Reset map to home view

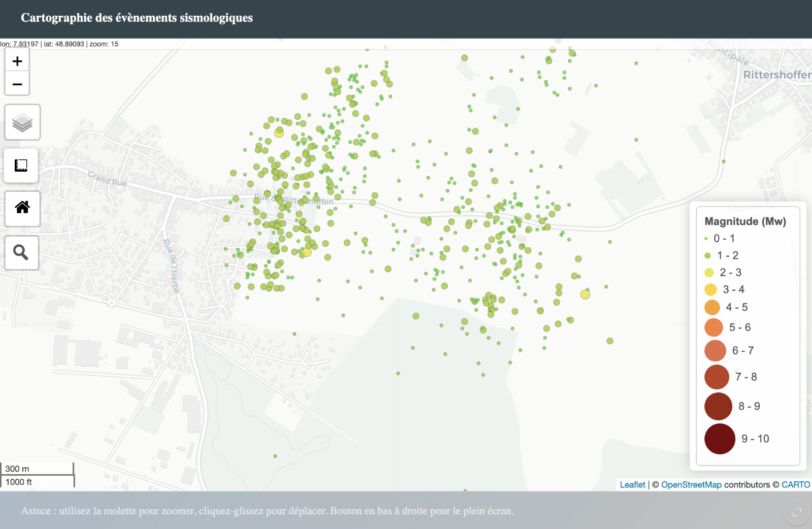(22, 208)
